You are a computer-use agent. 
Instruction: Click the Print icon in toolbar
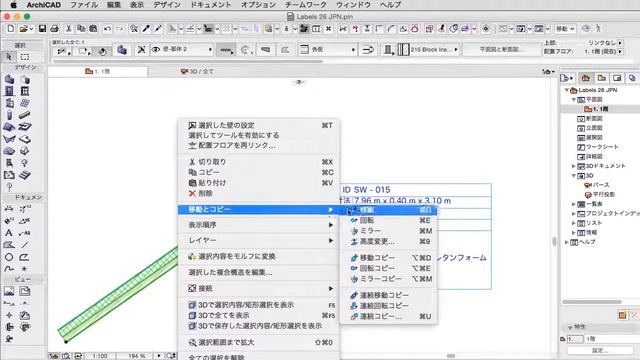point(54,29)
